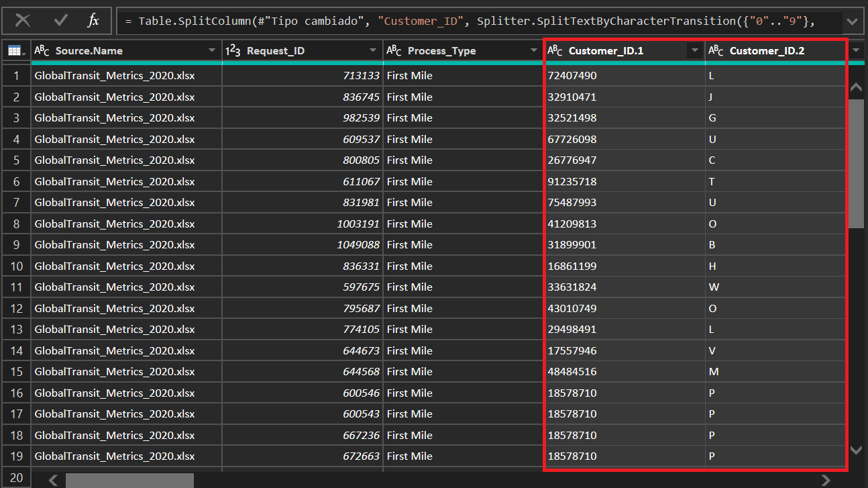Open Customer_ID.1 column filter dropdown
Viewport: 868px width, 488px height.
(695, 51)
